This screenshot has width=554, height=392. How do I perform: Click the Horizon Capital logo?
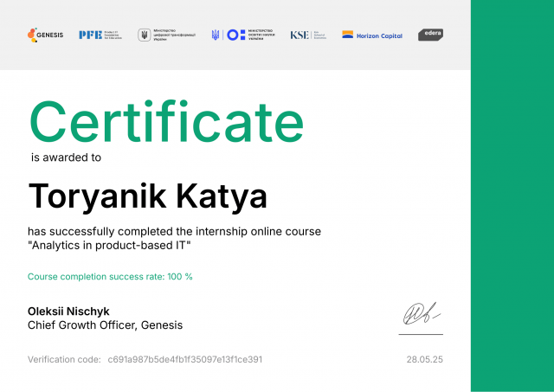pos(371,35)
